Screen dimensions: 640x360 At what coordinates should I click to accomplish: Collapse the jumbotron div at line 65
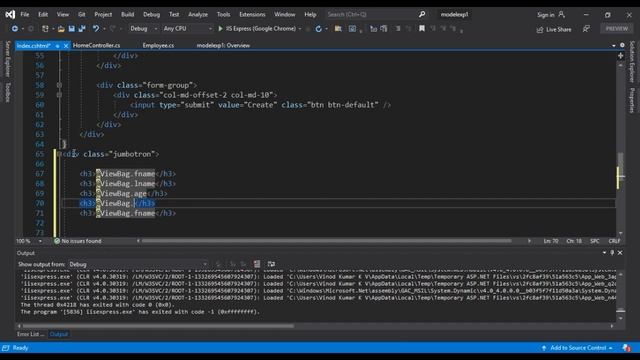click(59, 154)
